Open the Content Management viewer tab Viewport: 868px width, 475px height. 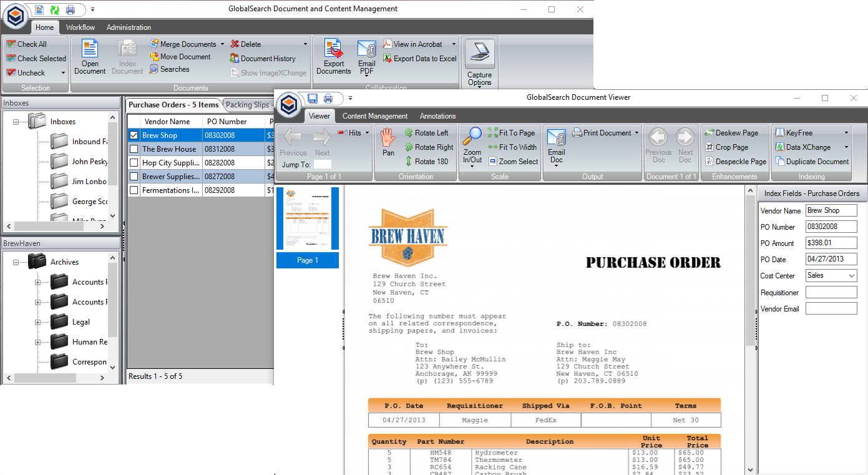click(375, 116)
